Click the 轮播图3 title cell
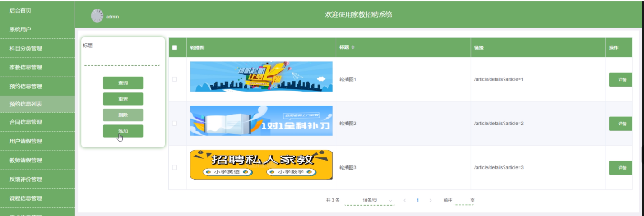The width and height of the screenshot is (644, 216). [348, 167]
